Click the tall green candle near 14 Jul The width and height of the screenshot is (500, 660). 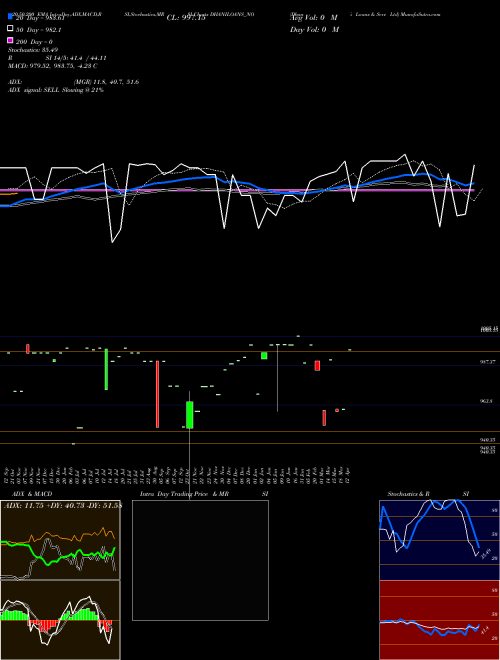[106, 369]
